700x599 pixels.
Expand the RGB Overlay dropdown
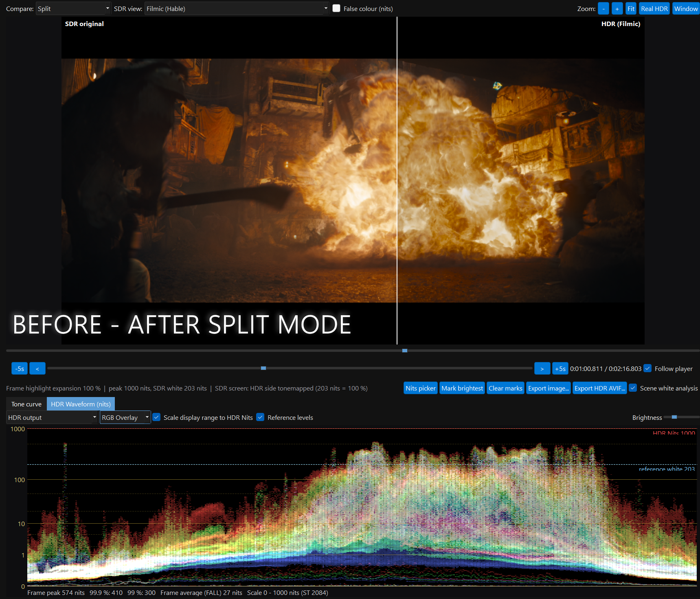(x=125, y=417)
